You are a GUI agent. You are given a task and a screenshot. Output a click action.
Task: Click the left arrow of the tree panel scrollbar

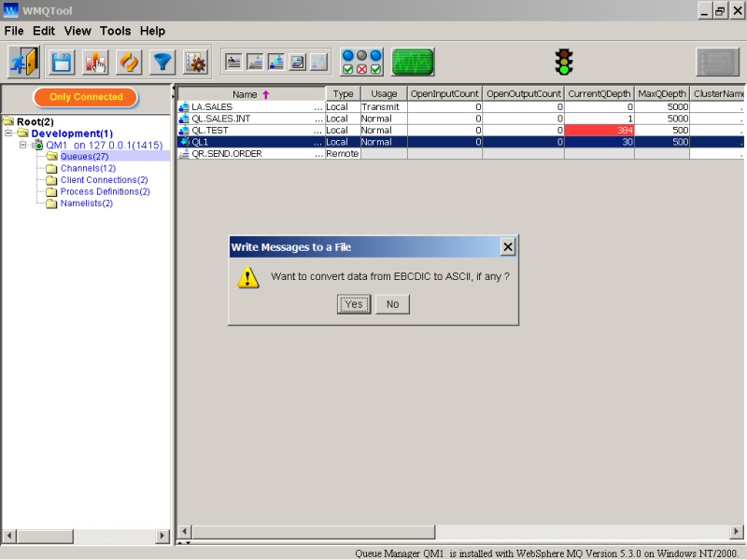9,536
